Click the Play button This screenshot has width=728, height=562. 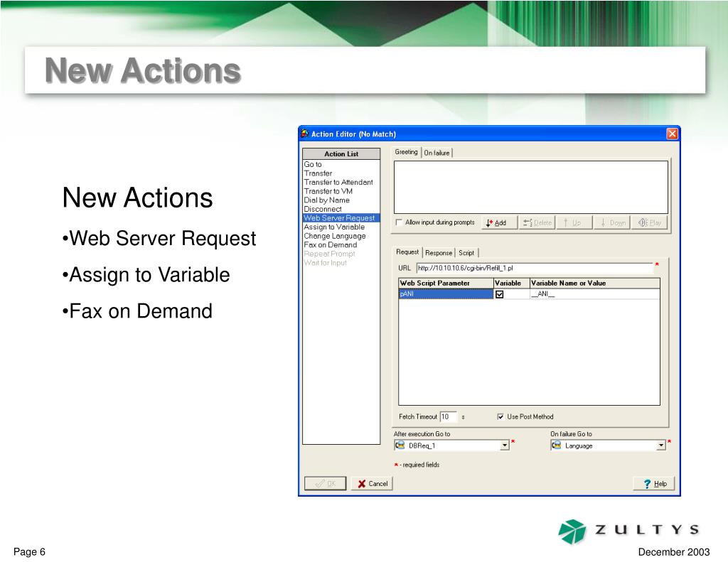[650, 223]
